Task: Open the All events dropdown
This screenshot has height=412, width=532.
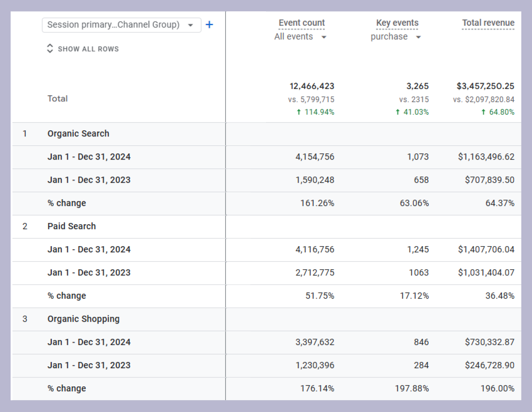Action: [301, 37]
